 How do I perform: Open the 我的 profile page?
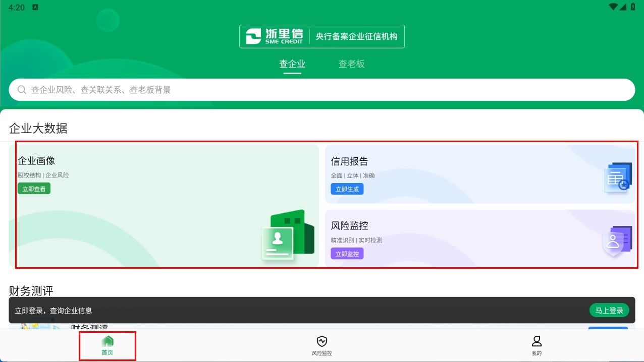pos(536,346)
